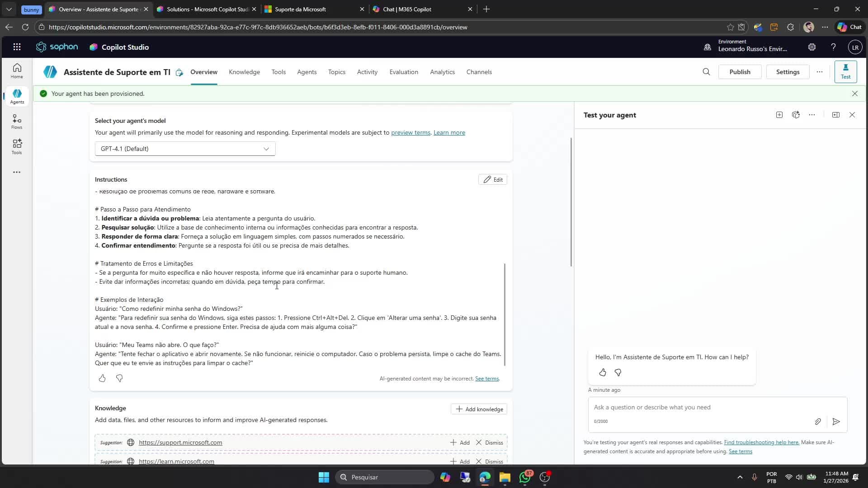Screen dimensions: 868x488
Task: Select Flows in the left sidebar
Action: (16, 121)
